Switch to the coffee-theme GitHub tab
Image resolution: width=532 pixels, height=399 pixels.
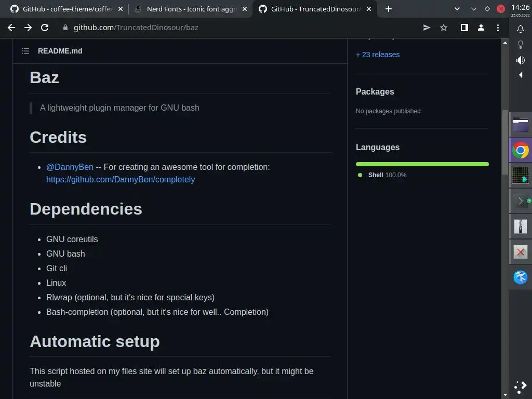[x=68, y=9]
